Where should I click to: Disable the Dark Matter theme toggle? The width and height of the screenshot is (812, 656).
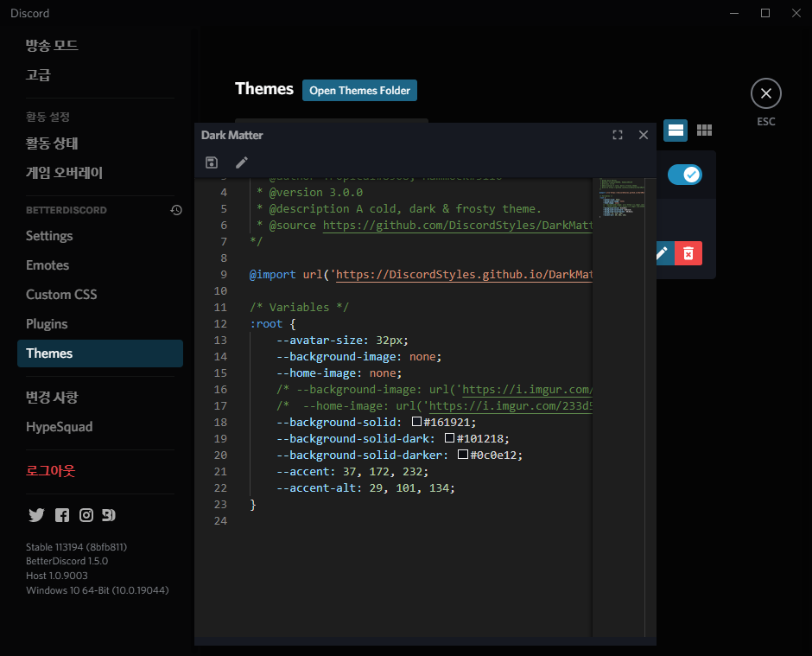click(685, 175)
